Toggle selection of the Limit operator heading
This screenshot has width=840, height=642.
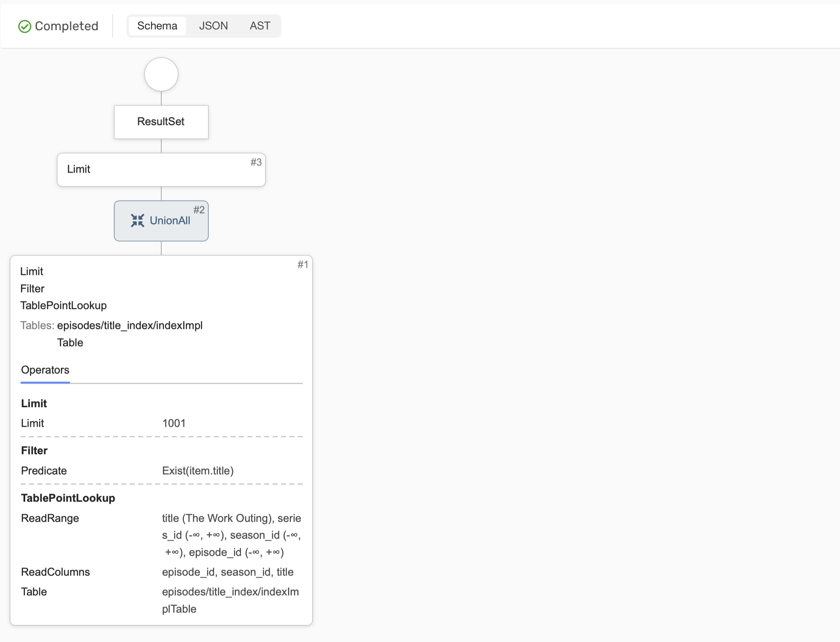pyautogui.click(x=34, y=403)
